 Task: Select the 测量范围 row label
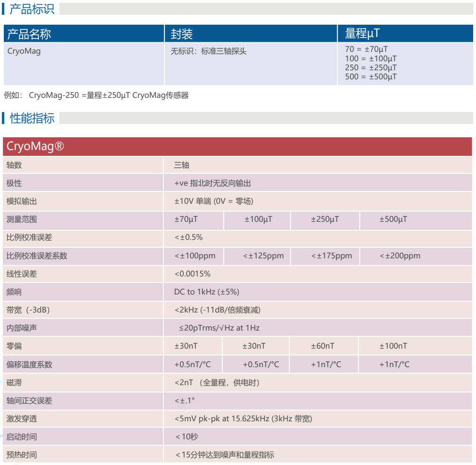pyautogui.click(x=21, y=219)
